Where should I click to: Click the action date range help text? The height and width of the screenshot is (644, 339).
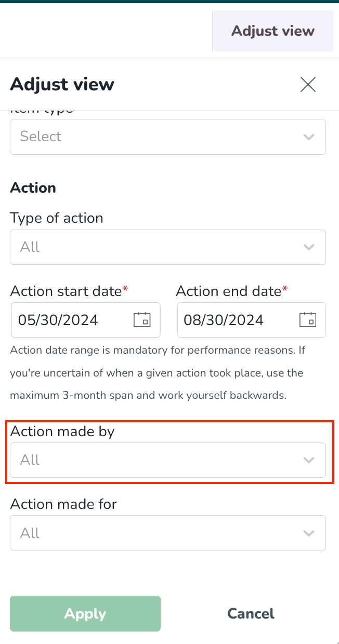[x=157, y=373]
